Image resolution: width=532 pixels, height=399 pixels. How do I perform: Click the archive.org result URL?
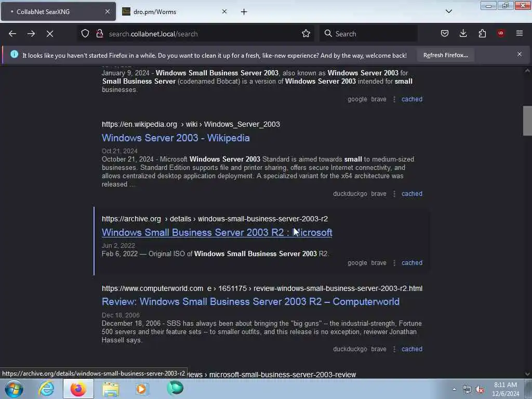coord(215,219)
